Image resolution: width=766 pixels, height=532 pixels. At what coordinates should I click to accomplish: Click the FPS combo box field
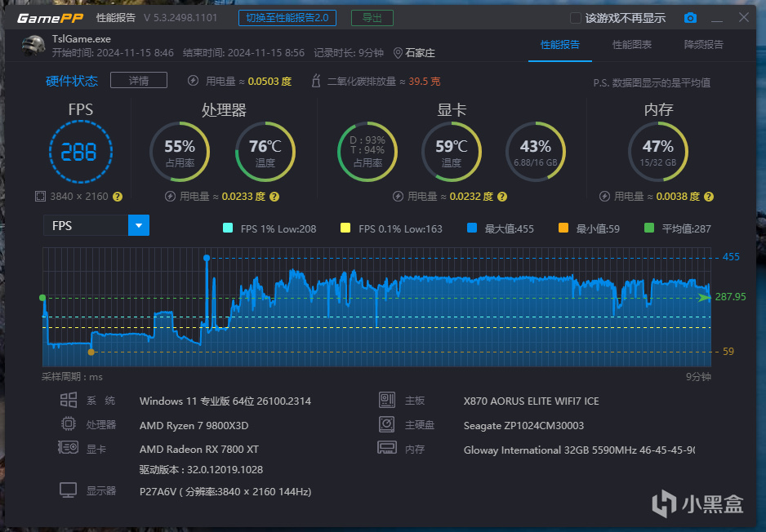point(96,225)
